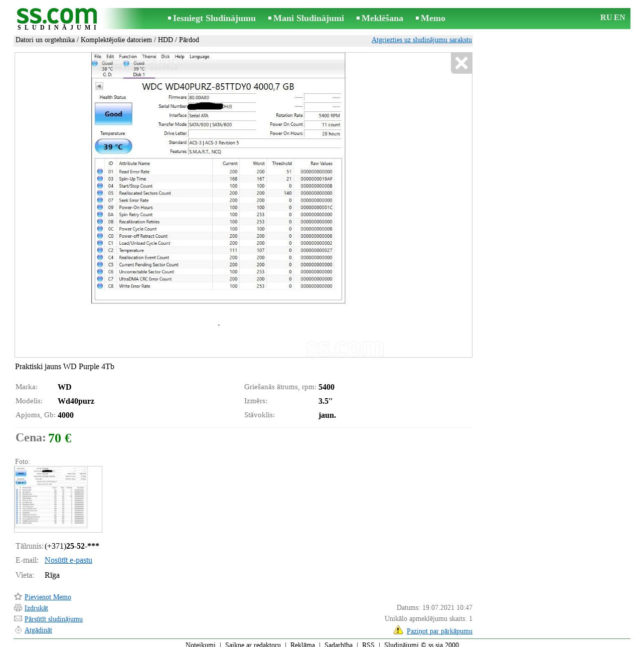Click the Vieta value Rīga
This screenshot has width=644, height=647.
tap(52, 575)
